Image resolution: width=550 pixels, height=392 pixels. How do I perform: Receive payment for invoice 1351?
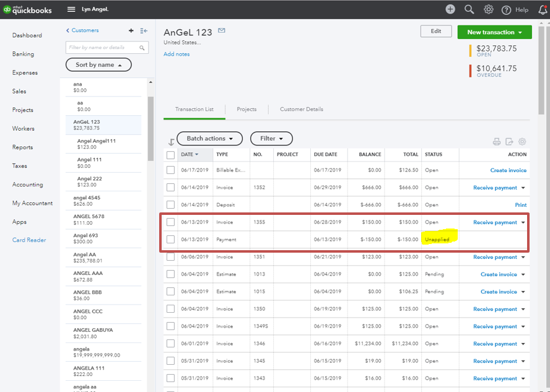coord(495,258)
